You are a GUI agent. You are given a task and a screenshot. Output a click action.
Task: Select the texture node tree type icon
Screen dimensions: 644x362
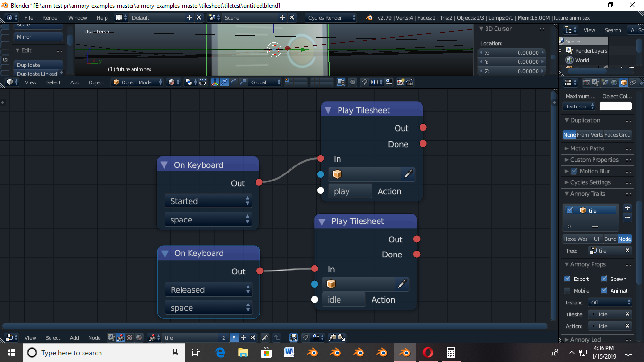(x=130, y=337)
